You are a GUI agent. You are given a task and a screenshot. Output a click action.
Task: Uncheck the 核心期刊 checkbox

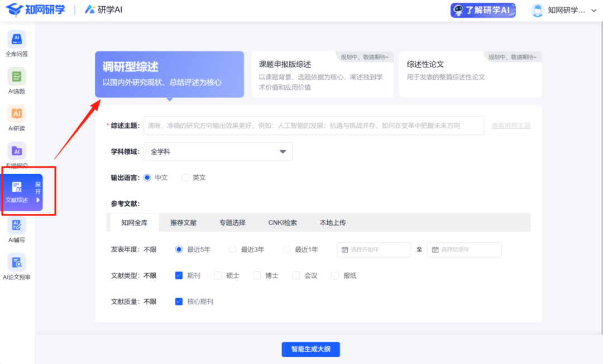pos(179,301)
